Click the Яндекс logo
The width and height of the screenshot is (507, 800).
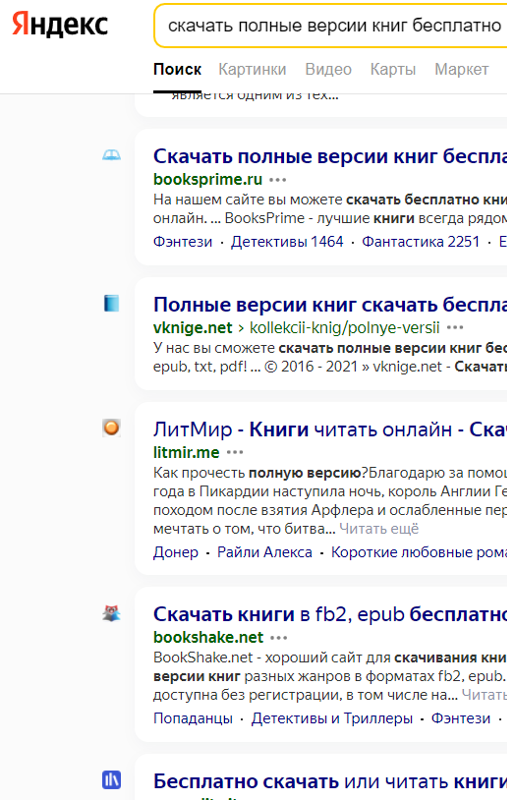pyautogui.click(x=60, y=24)
